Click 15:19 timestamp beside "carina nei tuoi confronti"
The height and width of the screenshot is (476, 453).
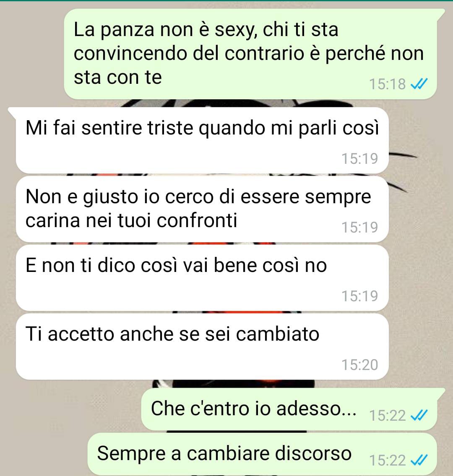tap(360, 228)
